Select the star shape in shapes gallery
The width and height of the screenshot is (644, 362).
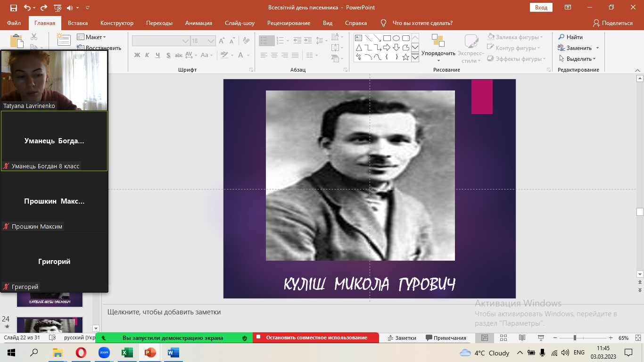tap(406, 58)
